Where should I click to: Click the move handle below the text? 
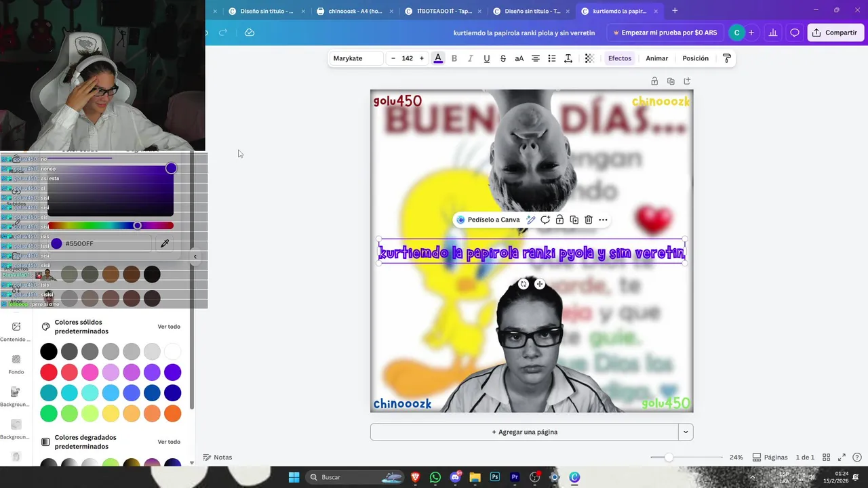click(x=540, y=284)
